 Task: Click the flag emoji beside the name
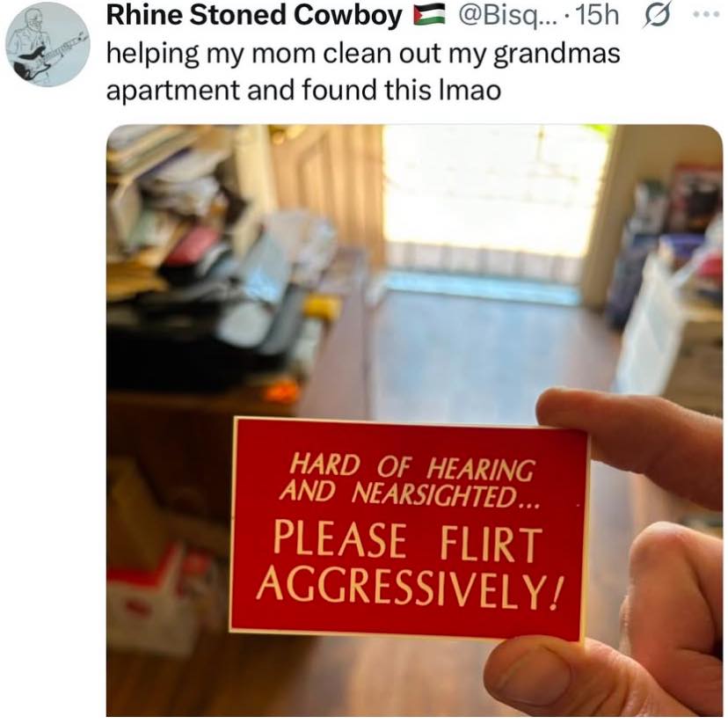click(429, 16)
